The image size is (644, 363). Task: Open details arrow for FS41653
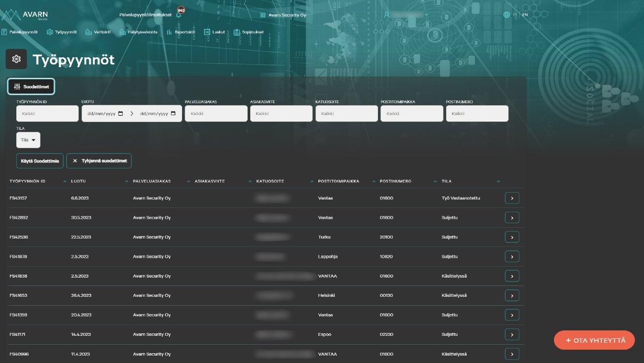click(x=512, y=296)
